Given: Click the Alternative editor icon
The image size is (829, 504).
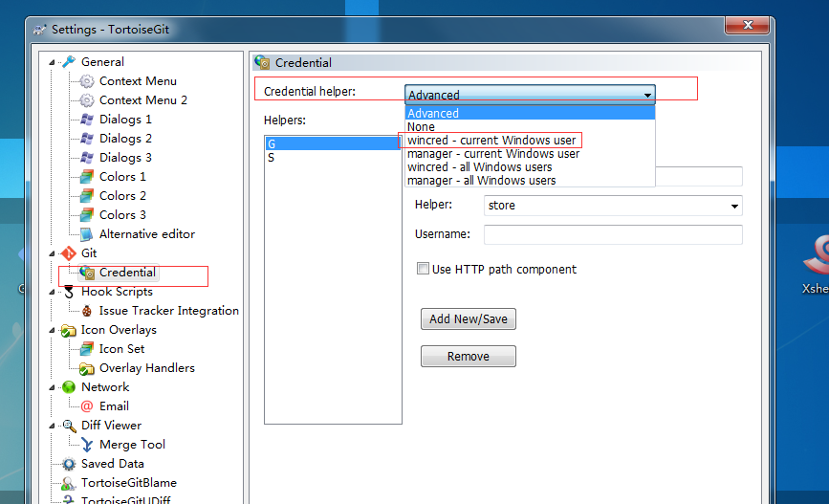Looking at the screenshot, I should click(87, 234).
